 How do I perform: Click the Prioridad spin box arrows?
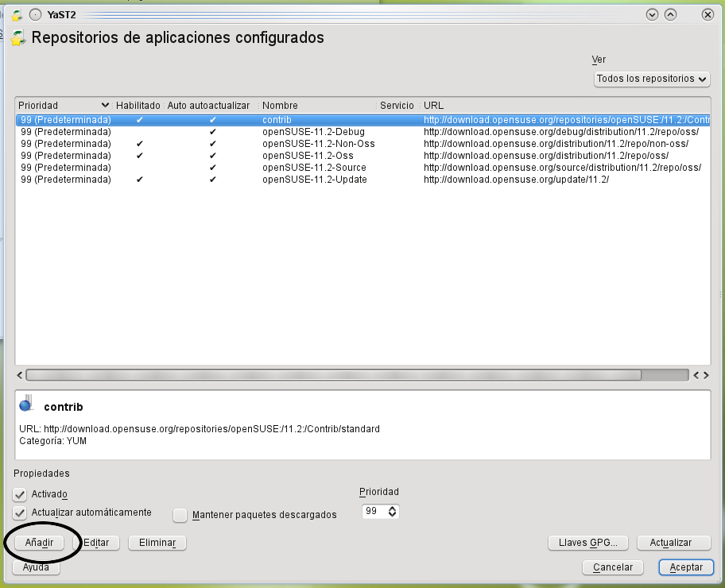click(x=392, y=512)
